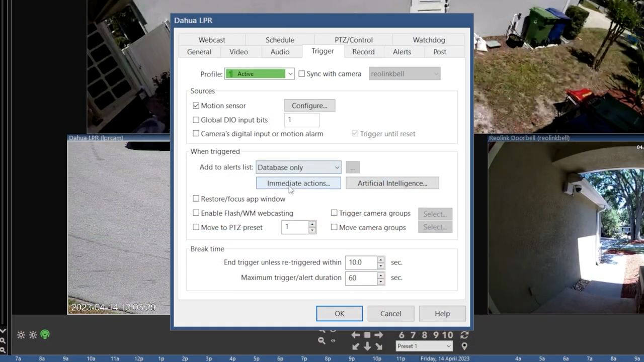Go to the Alerts tab
The image size is (644, 362).
(402, 52)
